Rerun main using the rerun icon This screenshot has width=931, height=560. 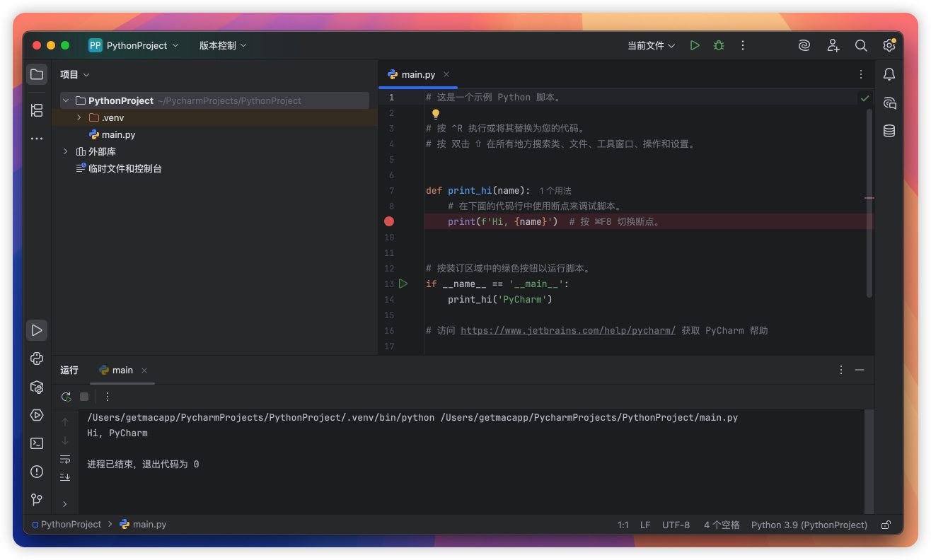(x=66, y=397)
